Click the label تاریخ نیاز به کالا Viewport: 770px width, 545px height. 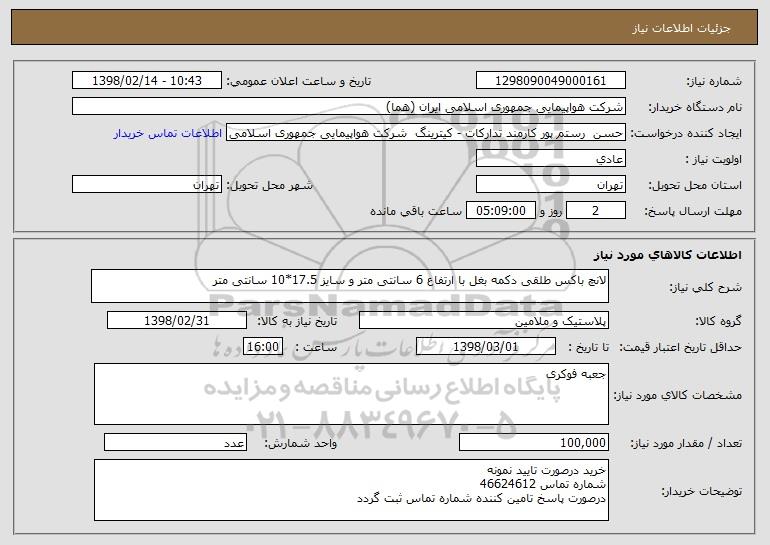point(297,321)
